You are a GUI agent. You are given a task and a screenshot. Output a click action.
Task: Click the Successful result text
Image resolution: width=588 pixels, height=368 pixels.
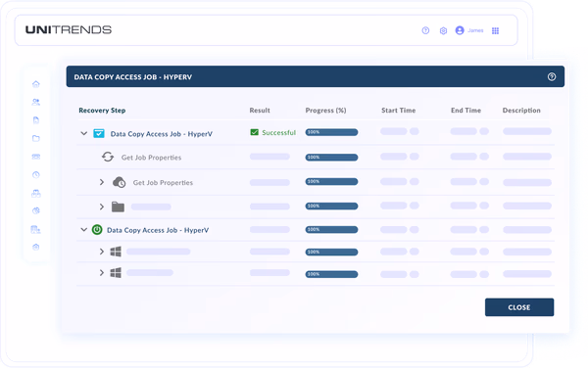(278, 132)
